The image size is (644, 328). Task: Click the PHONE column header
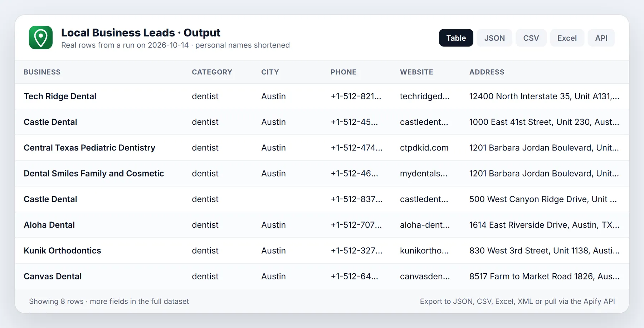(343, 72)
